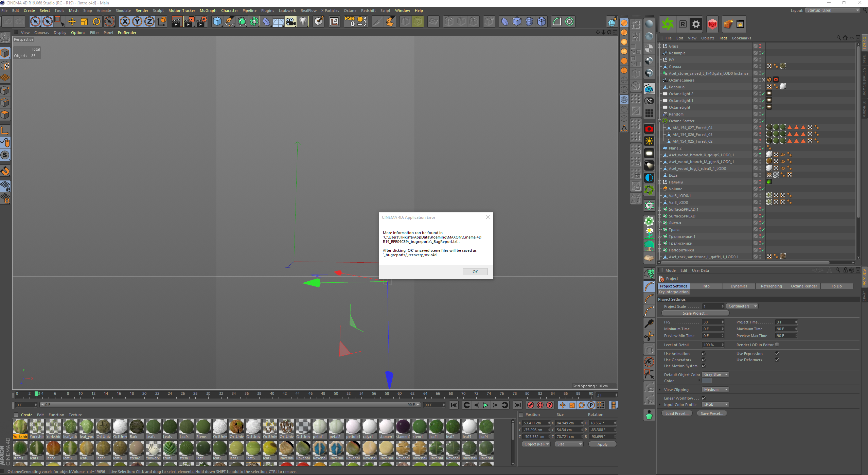Open the MoGraph menu

[208, 11]
